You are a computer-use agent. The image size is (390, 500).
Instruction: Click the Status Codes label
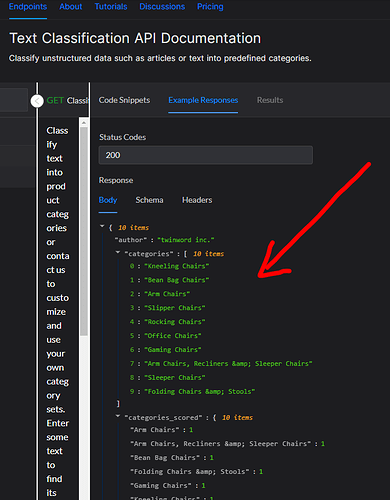[x=122, y=137]
